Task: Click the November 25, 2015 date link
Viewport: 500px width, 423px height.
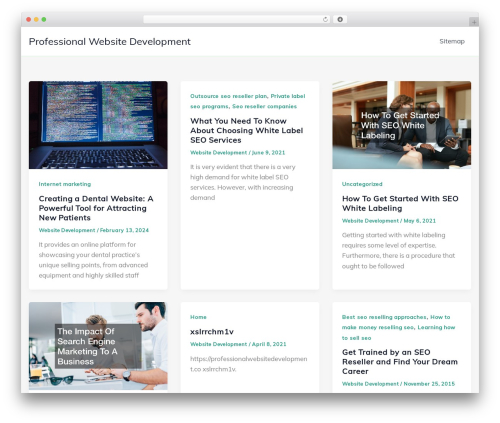Action: tap(429, 384)
